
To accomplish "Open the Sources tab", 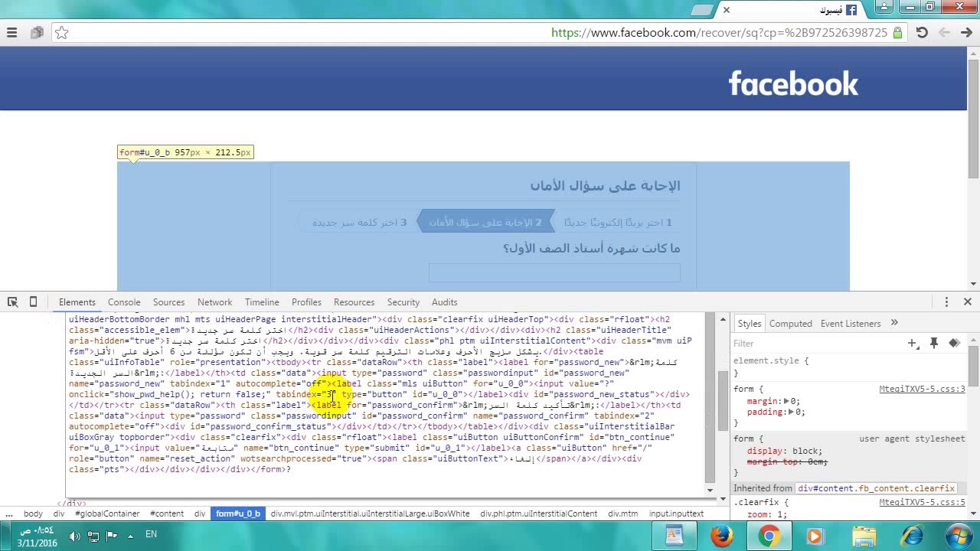I will (168, 302).
